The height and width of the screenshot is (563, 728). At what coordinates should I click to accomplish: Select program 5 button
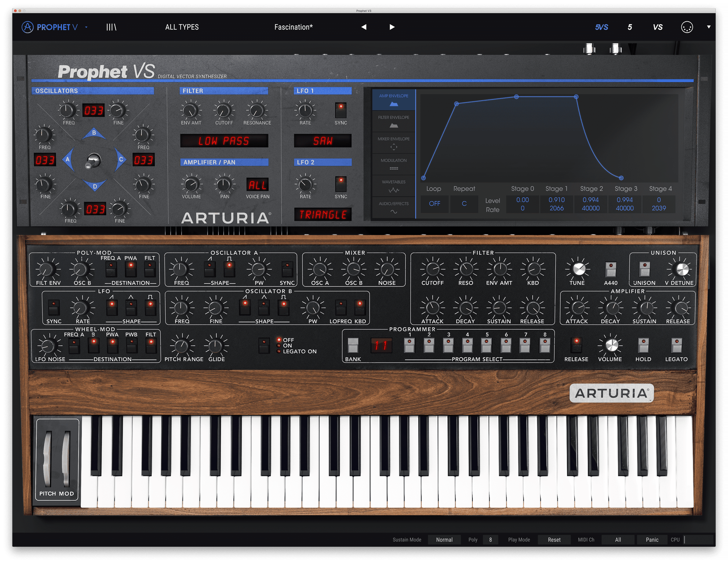pos(486,345)
